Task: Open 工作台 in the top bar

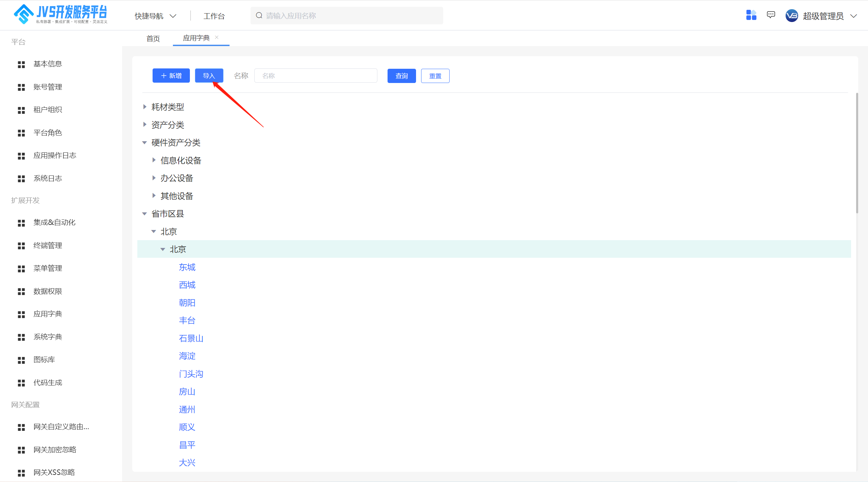Action: [x=214, y=16]
